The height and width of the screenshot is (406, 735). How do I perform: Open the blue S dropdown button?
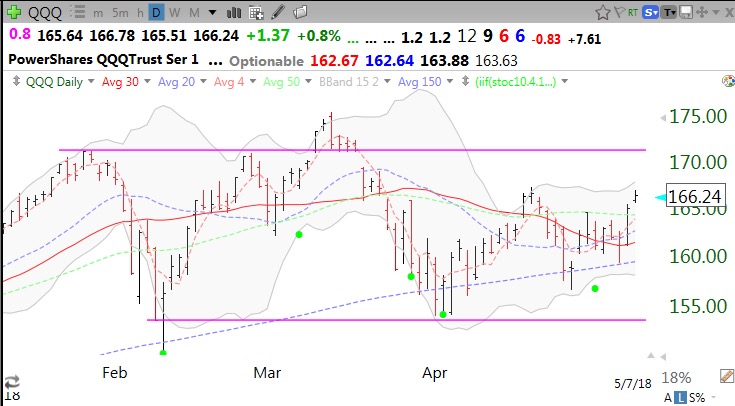[651, 13]
